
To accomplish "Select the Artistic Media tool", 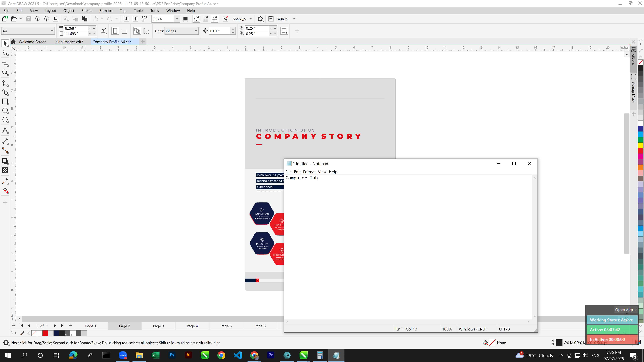I will (5, 93).
